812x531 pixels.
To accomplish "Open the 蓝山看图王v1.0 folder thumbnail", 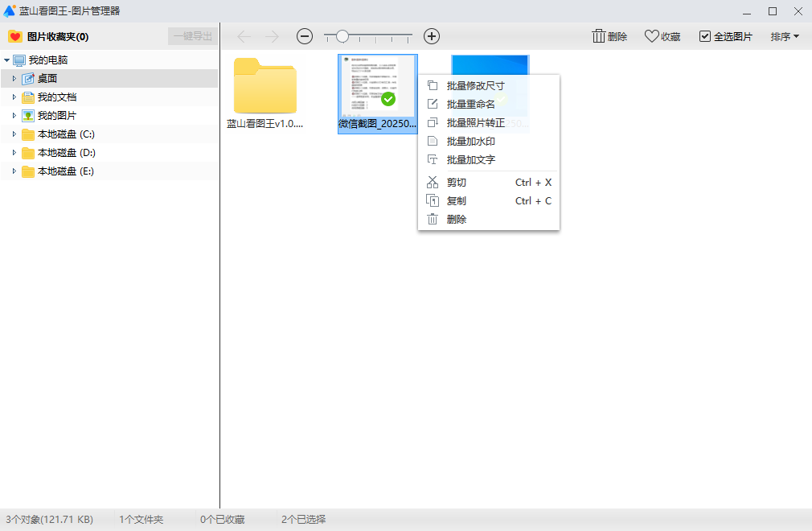I will pyautogui.click(x=265, y=85).
